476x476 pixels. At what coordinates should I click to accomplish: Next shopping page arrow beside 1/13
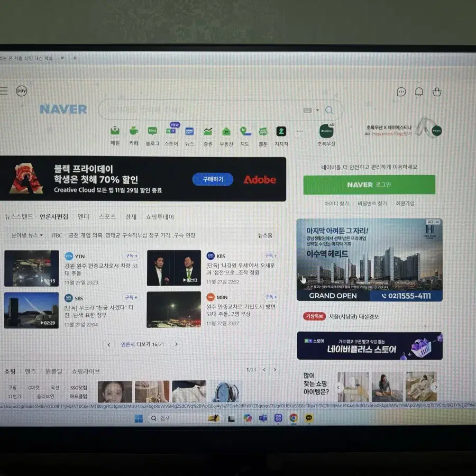point(275,370)
